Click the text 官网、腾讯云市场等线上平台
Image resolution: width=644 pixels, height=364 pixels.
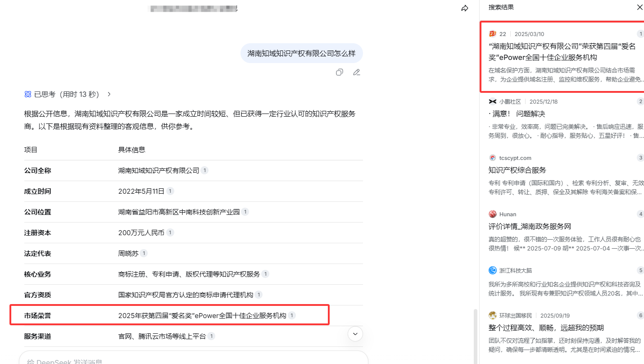point(162,336)
